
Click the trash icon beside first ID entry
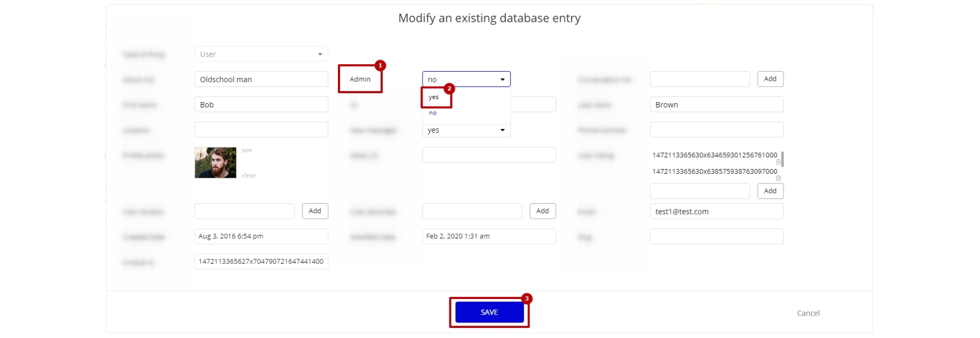tap(778, 162)
